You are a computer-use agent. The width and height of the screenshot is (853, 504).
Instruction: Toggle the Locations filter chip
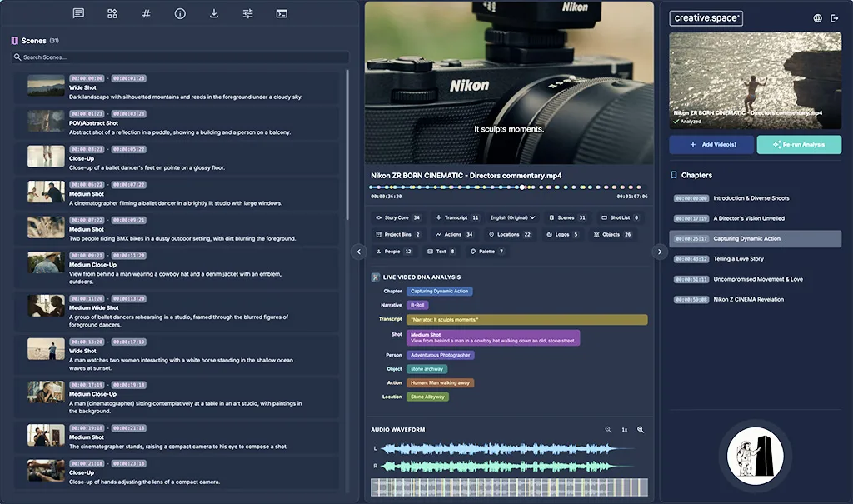click(510, 234)
